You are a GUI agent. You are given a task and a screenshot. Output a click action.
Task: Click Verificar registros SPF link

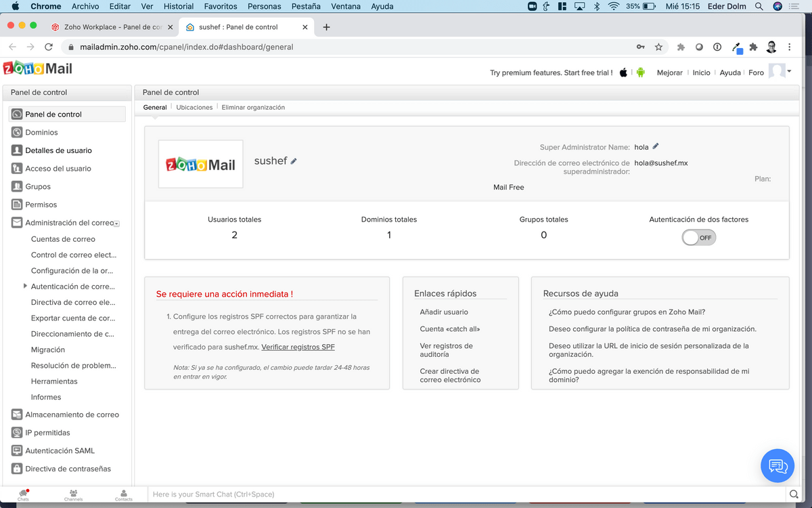point(298,347)
